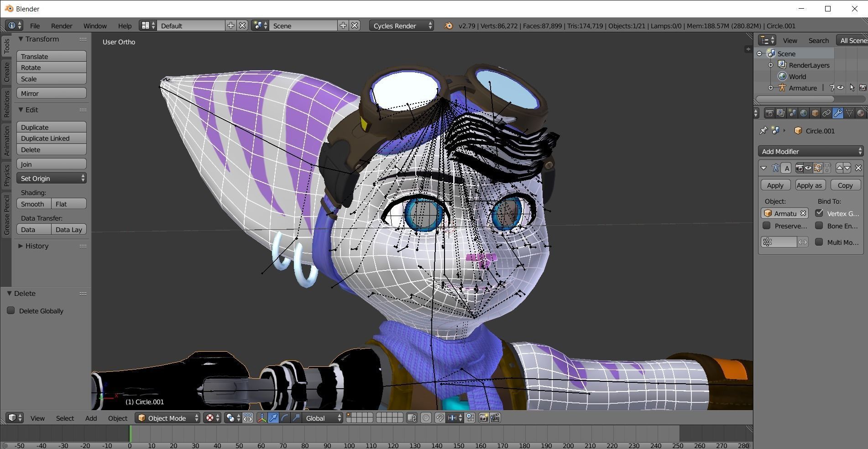This screenshot has width=868, height=449.
Task: Select the rotate manipulator arc
Action: (x=285, y=418)
